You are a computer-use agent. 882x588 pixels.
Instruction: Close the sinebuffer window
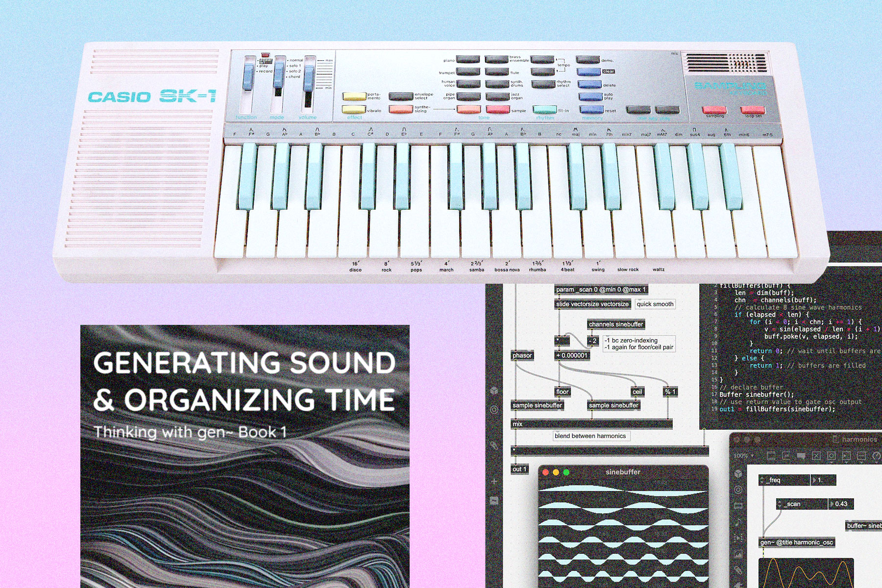(545, 472)
